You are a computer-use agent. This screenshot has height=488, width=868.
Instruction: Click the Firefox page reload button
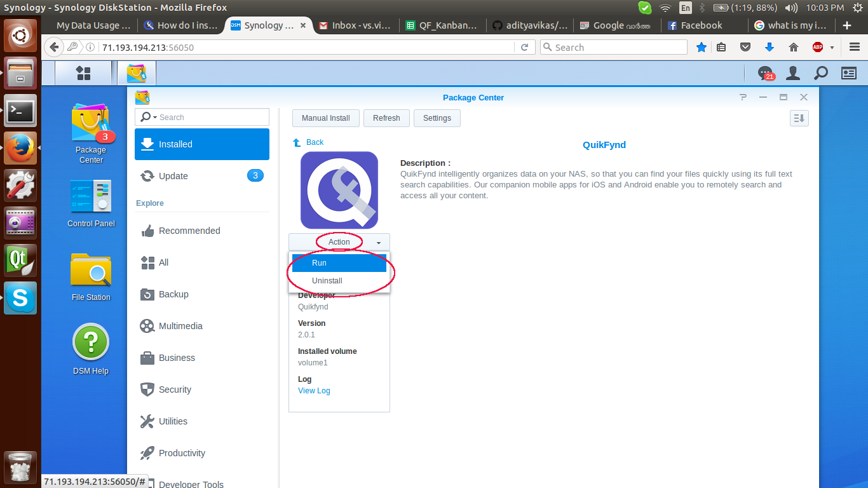pyautogui.click(x=524, y=47)
